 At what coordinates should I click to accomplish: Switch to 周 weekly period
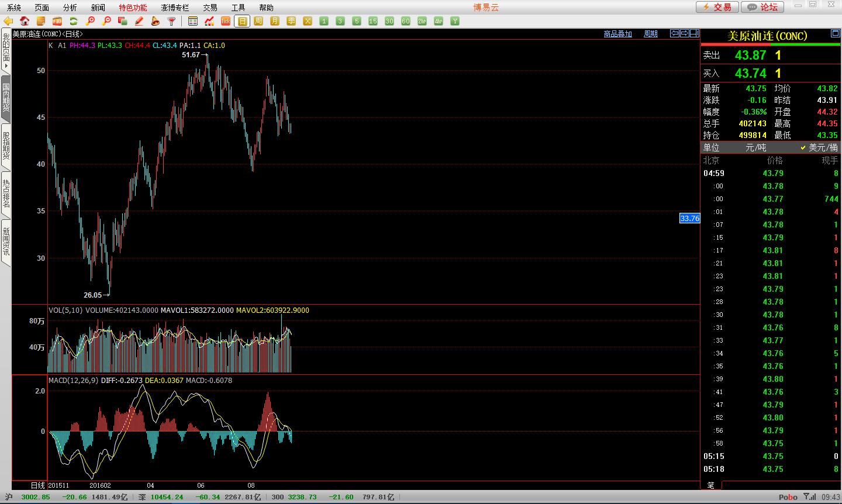click(x=258, y=21)
